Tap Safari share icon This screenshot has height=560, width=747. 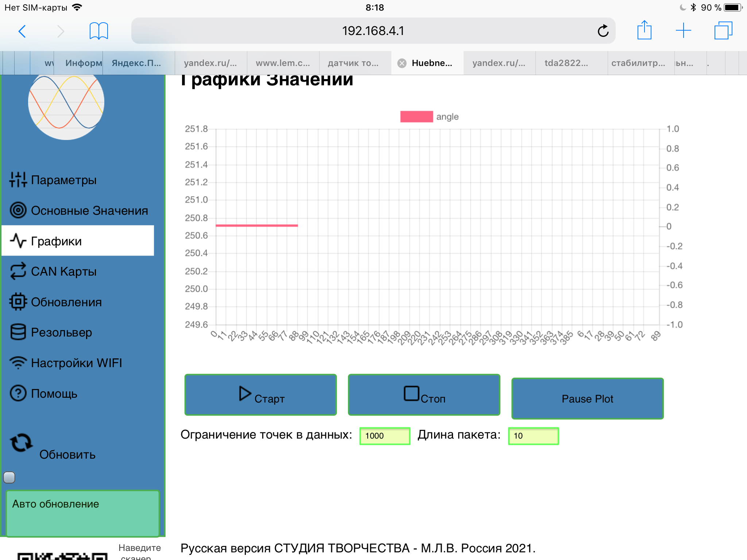[x=644, y=31]
